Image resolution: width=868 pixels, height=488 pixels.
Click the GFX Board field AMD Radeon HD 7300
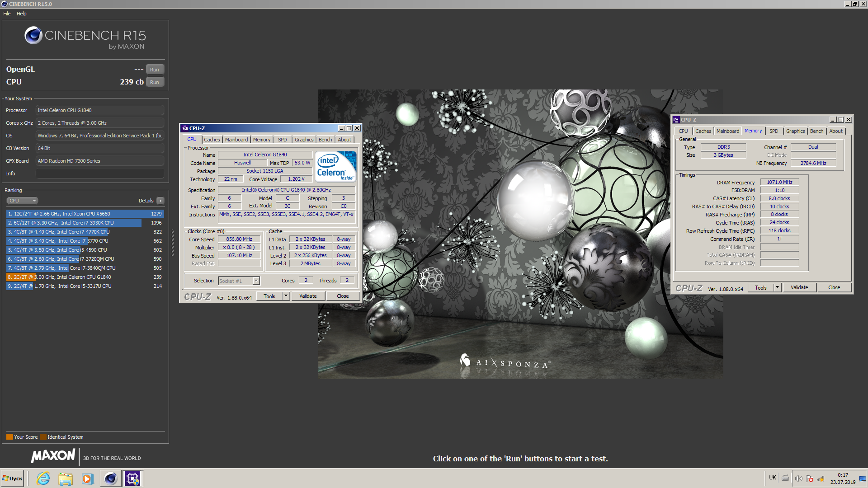coord(100,161)
